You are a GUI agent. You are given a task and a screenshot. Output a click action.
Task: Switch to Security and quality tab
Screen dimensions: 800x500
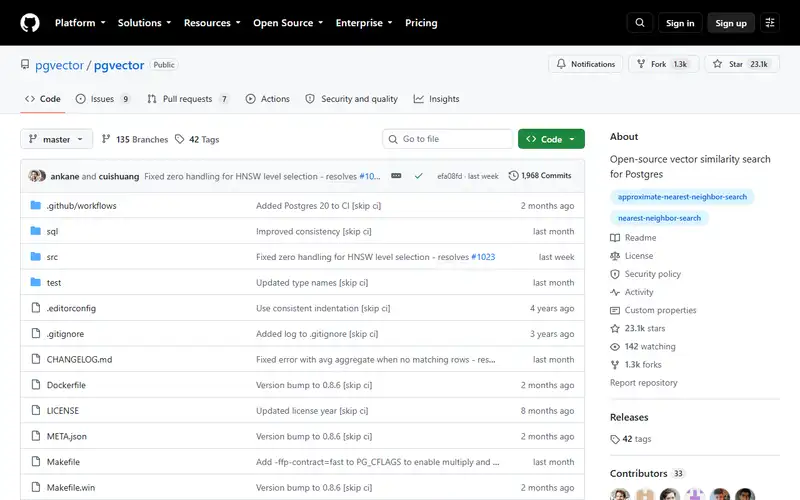click(x=352, y=99)
